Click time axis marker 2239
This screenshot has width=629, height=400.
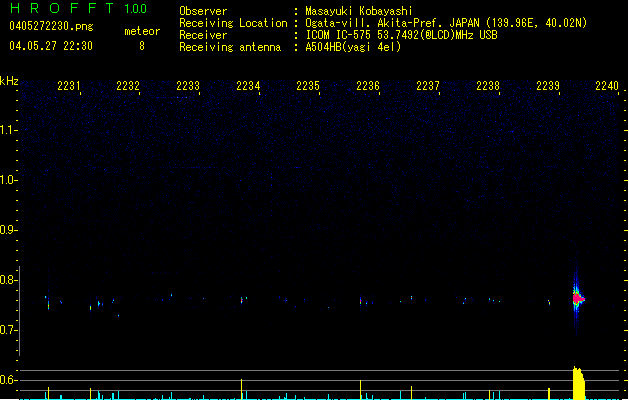(548, 86)
